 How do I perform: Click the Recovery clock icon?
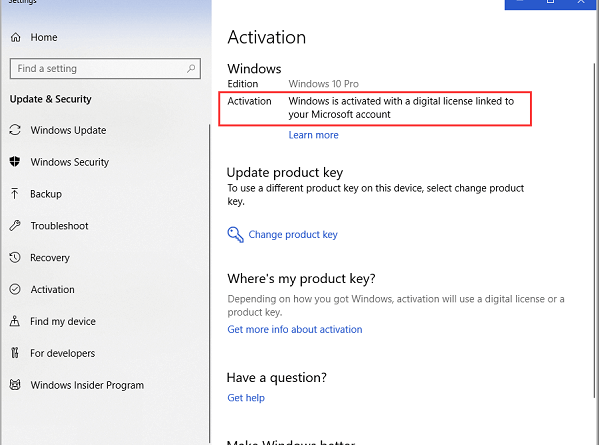pos(15,258)
